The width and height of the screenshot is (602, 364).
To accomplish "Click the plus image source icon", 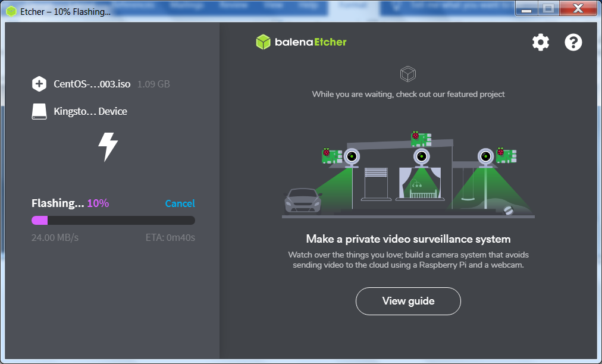I will (39, 84).
